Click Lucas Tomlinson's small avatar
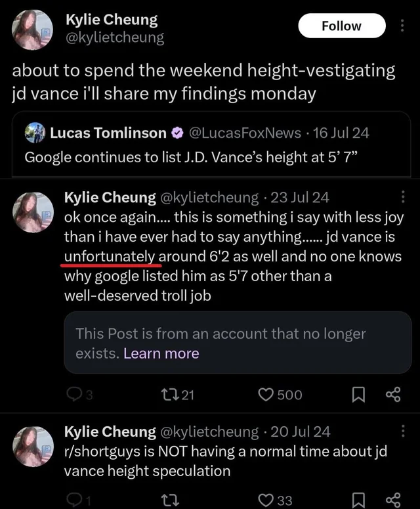420x509 pixels. (34, 133)
